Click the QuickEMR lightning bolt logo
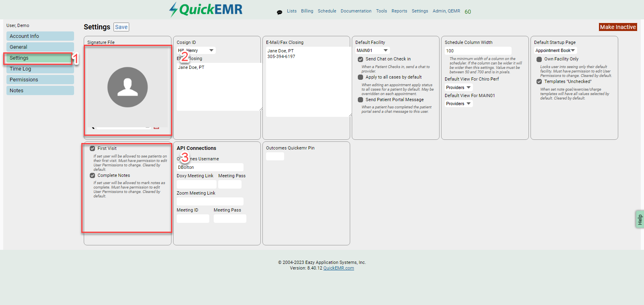Image resolution: width=644 pixels, height=305 pixels. (x=206, y=9)
